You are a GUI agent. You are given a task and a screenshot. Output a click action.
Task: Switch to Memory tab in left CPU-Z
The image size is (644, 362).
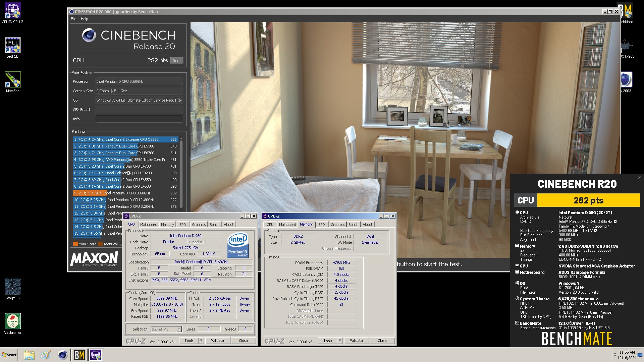coord(167,225)
